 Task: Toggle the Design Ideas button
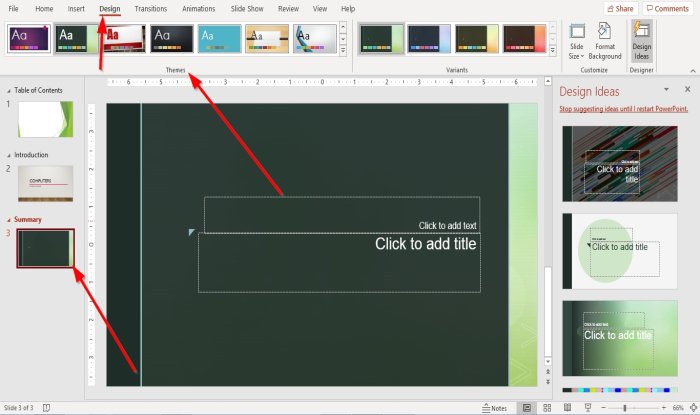click(642, 42)
